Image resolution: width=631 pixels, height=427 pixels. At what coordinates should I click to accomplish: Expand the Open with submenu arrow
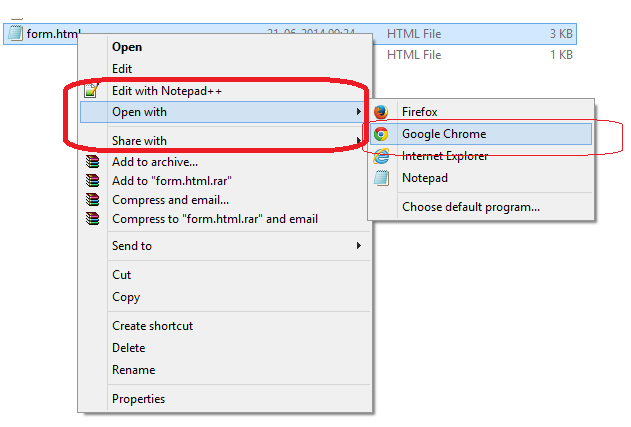(358, 111)
